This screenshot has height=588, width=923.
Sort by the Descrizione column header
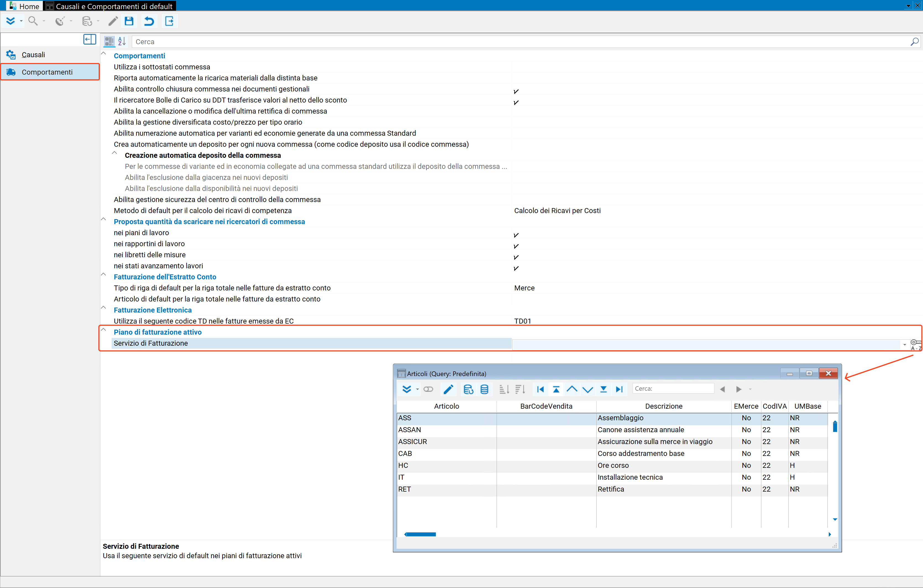tap(664, 406)
